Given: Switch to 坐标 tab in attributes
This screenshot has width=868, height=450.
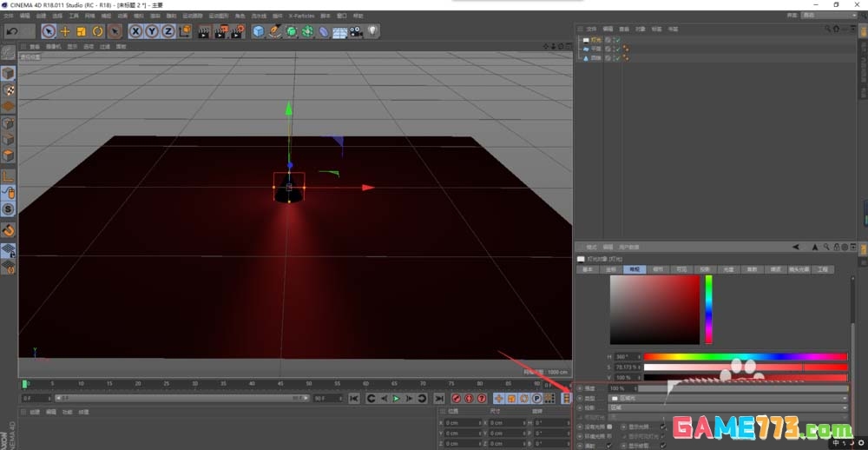Looking at the screenshot, I should coord(610,269).
